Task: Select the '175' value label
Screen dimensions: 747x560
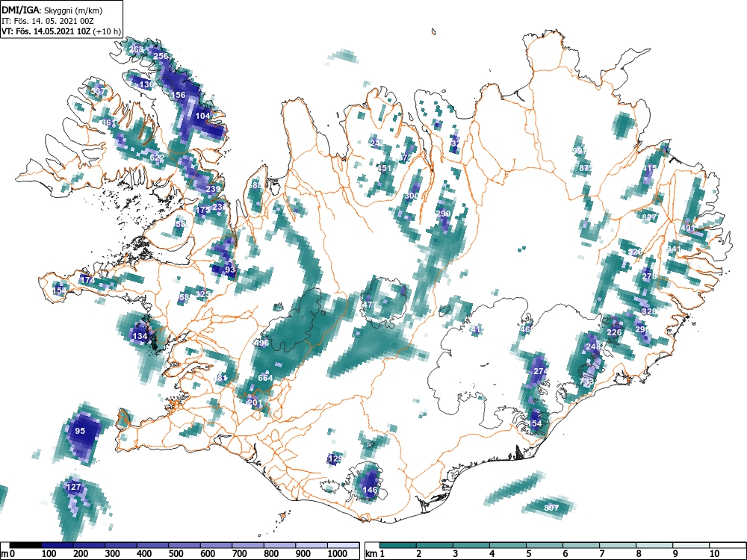Action: click(203, 210)
